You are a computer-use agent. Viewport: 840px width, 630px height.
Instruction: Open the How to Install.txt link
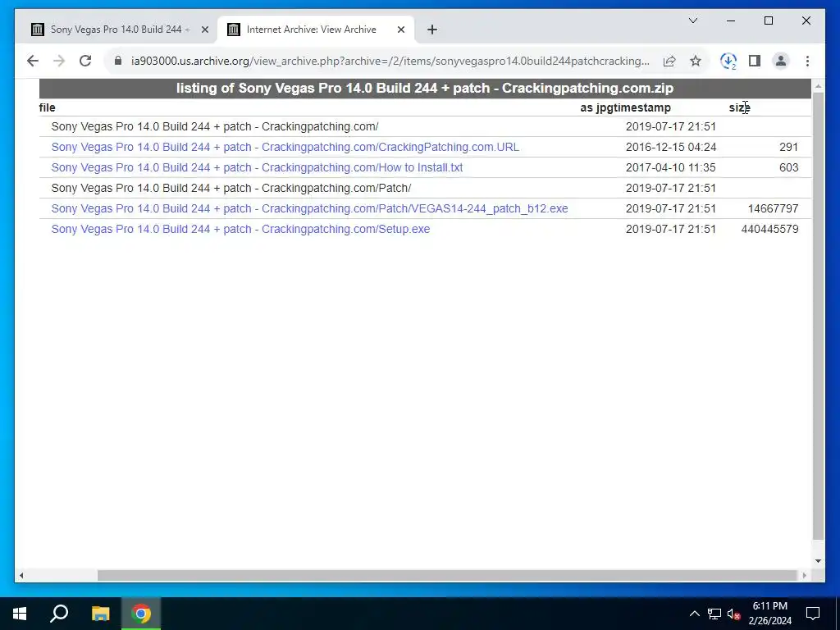(x=257, y=167)
